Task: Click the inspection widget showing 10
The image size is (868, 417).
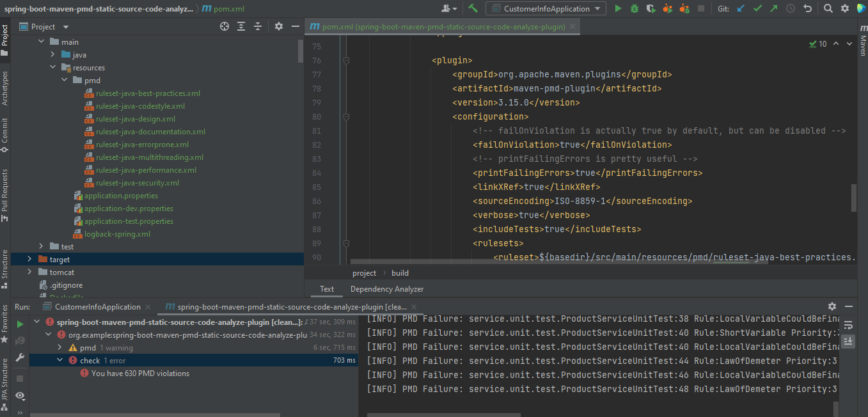Action: click(x=818, y=44)
